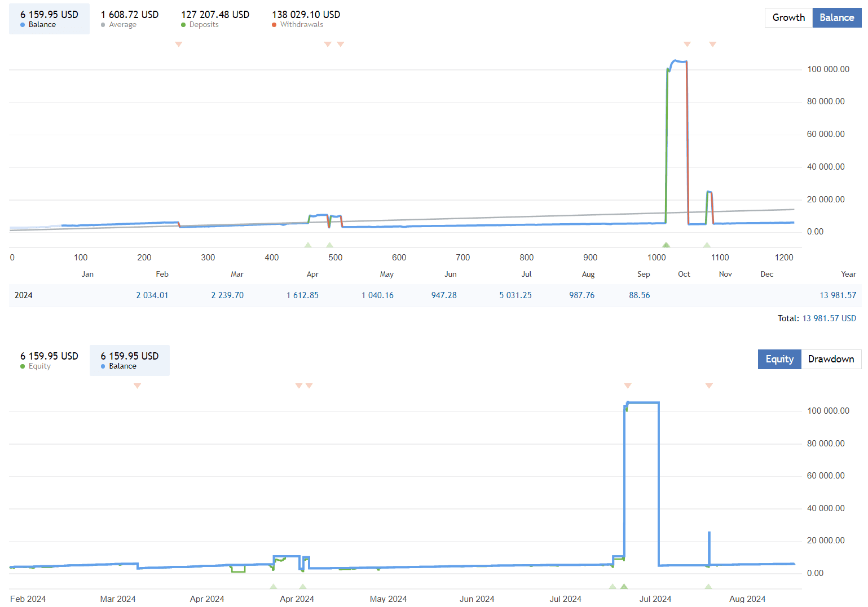Select the blue Balance dot in top legend

tap(23, 24)
